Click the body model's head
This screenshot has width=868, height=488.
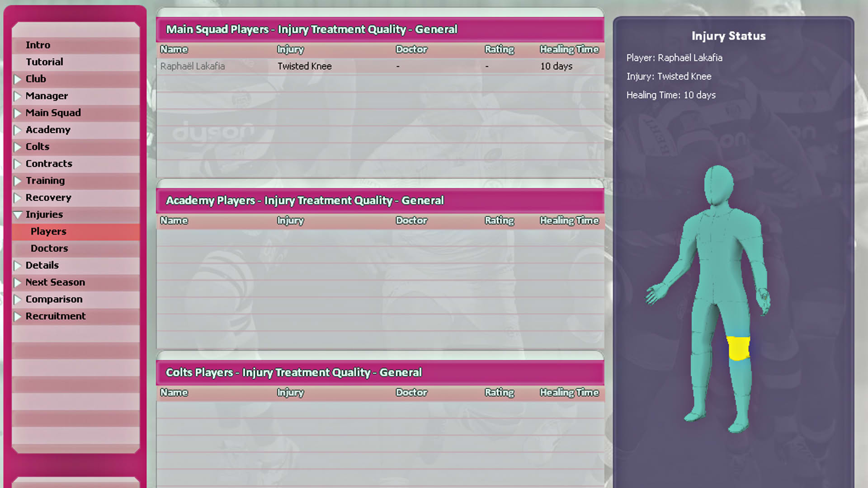pyautogui.click(x=718, y=186)
